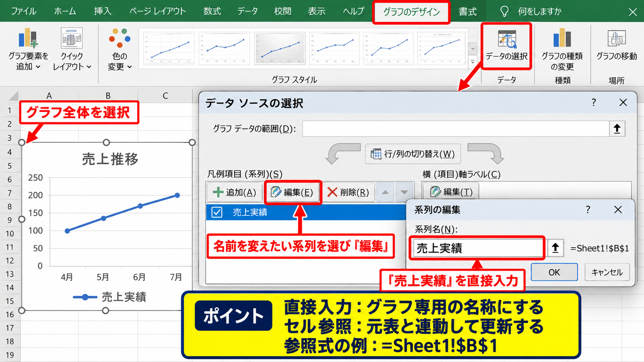Click the 系列名 input field
The height and width of the screenshot is (362, 644).
point(478,248)
